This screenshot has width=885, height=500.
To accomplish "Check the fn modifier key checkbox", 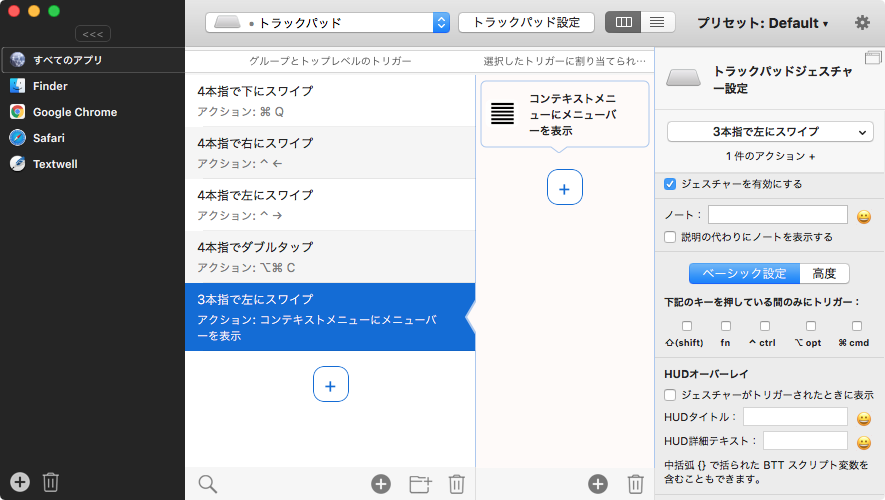I will tap(726, 326).
